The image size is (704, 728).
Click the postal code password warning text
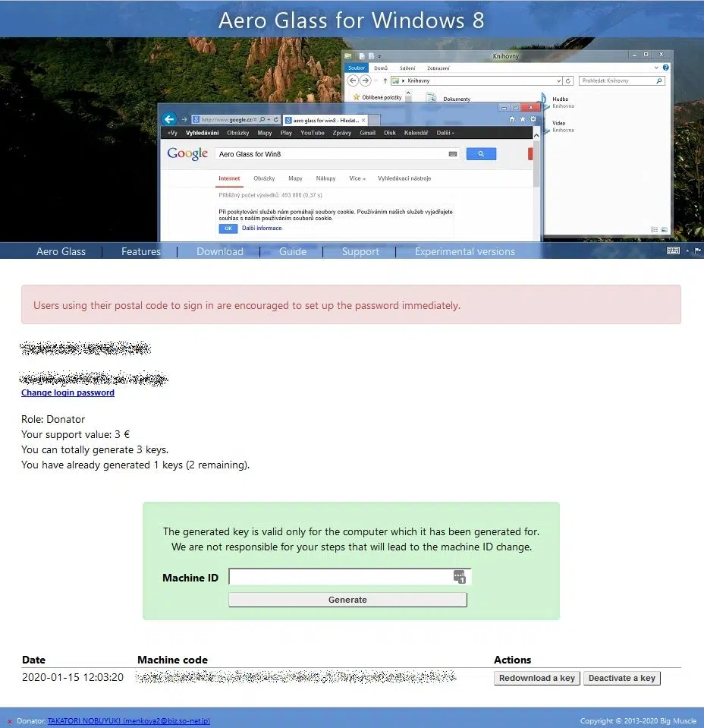coord(247,305)
